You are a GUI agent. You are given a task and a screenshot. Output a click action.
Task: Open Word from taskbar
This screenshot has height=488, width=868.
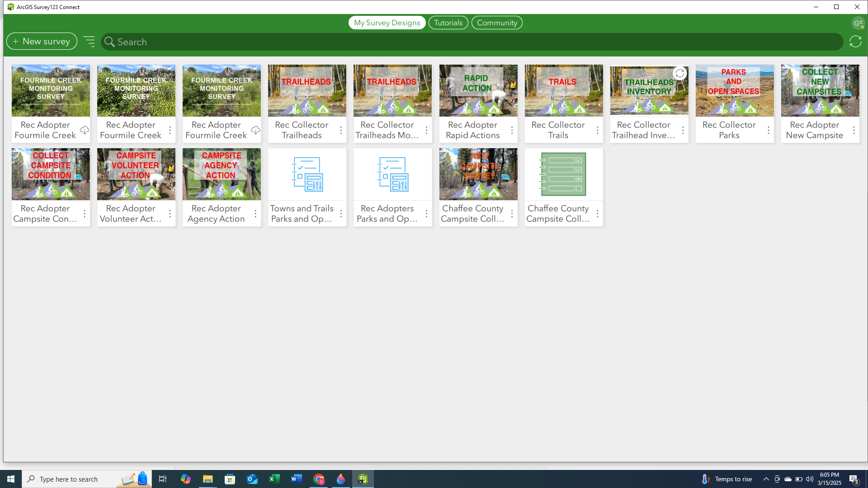[x=297, y=479]
